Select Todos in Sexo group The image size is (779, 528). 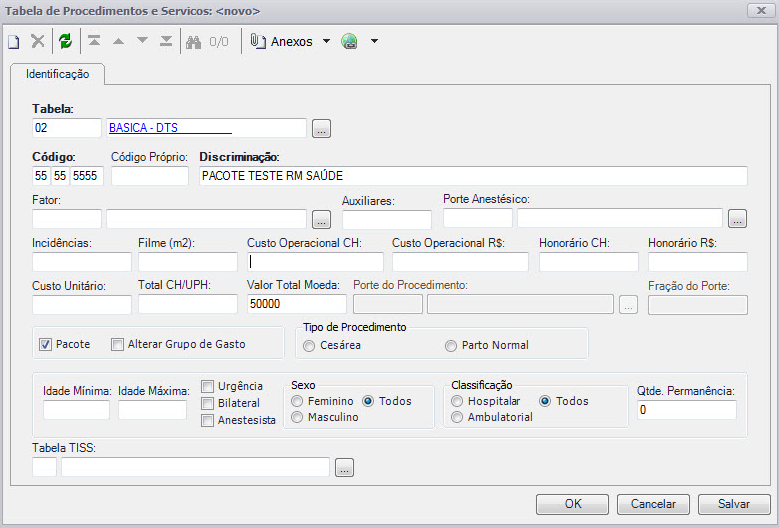pos(368,401)
